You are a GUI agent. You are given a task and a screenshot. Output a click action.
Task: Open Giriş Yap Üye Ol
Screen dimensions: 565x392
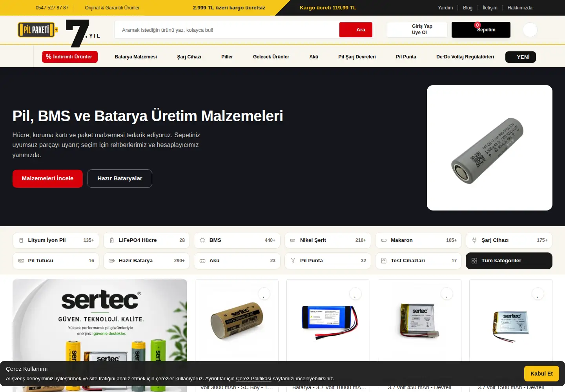(x=417, y=29)
